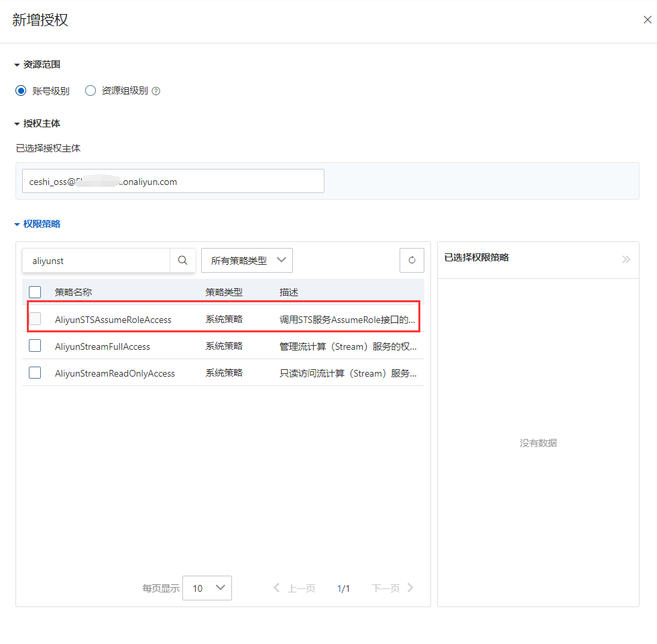Click AliyunStreamReadOnlyAccess policy name
The image size is (657, 644).
coord(115,373)
